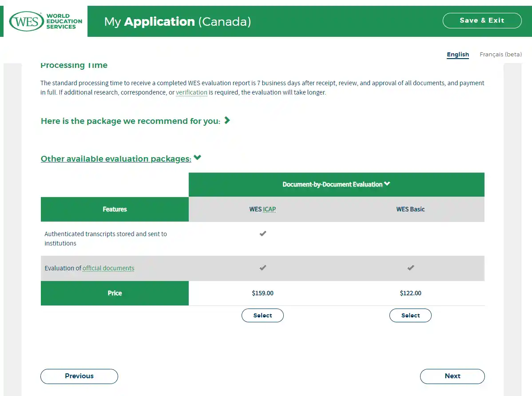This screenshot has height=396, width=532.
Task: Switch language to Français (beta)
Action: (x=500, y=54)
